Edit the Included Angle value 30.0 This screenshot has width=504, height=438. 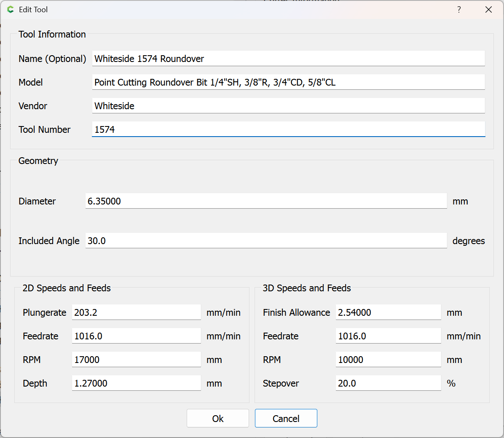click(266, 241)
